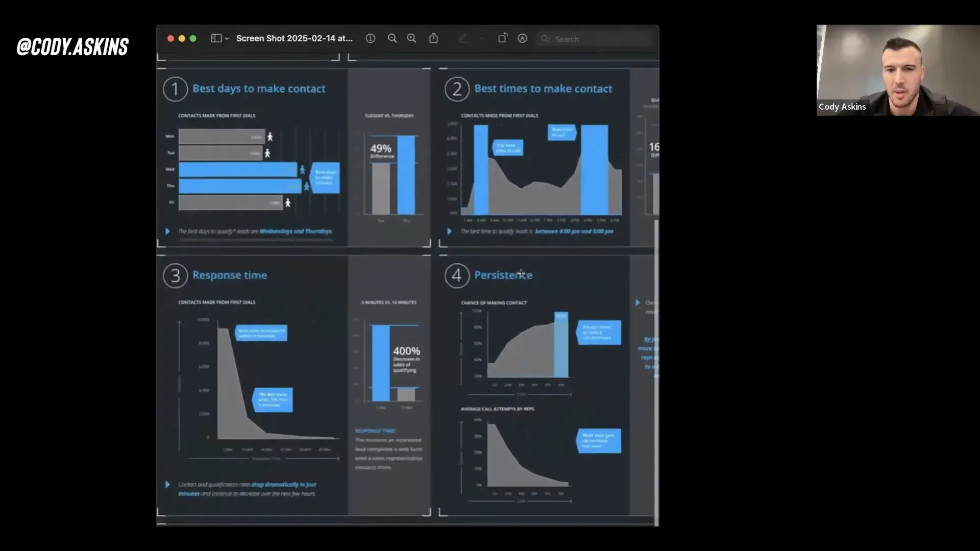Rotate the image with the rotate icon
This screenshot has width=980, height=551.
click(x=502, y=38)
